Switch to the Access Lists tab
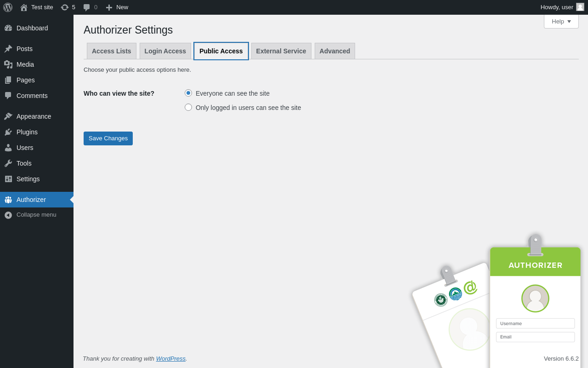This screenshot has width=588, height=368. 112,51
